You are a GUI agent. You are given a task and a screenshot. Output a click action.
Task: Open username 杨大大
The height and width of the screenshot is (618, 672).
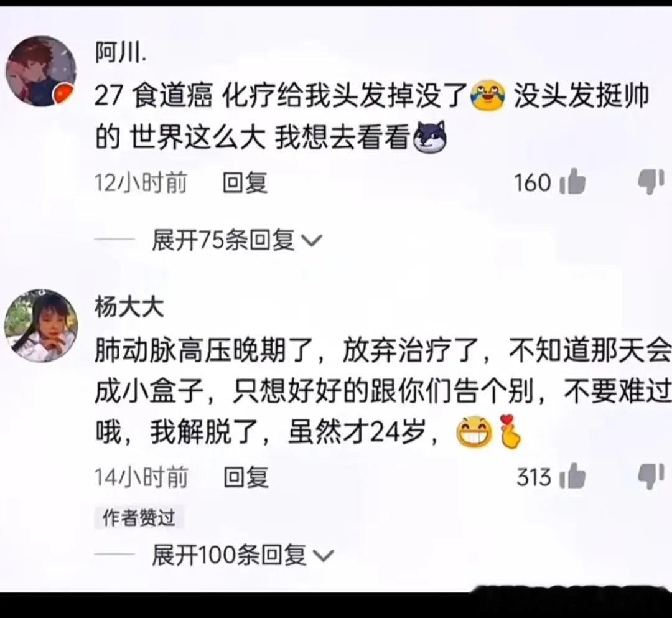(x=129, y=307)
